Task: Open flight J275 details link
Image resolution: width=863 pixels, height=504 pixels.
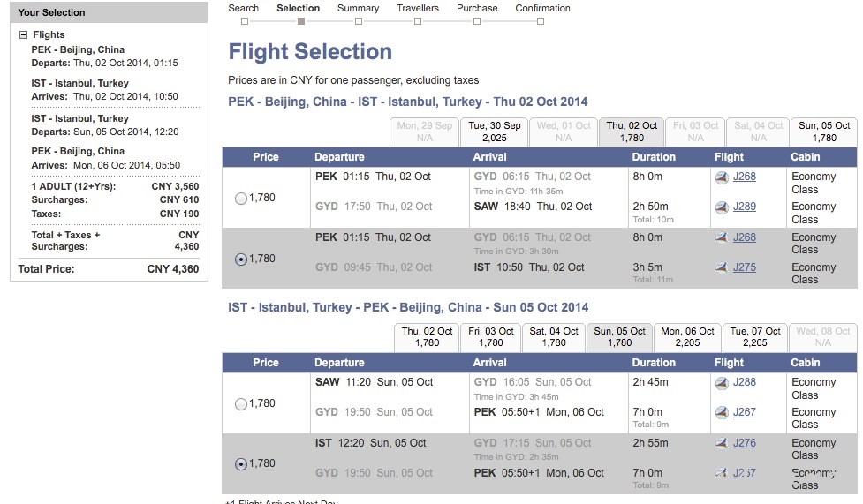Action: pos(745,267)
